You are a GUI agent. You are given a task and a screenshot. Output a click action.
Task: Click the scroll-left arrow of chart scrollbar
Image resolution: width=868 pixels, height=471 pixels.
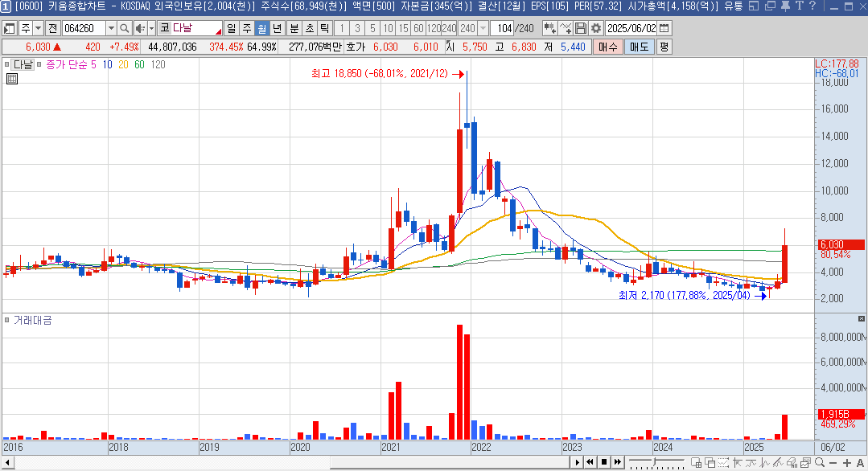6,462
